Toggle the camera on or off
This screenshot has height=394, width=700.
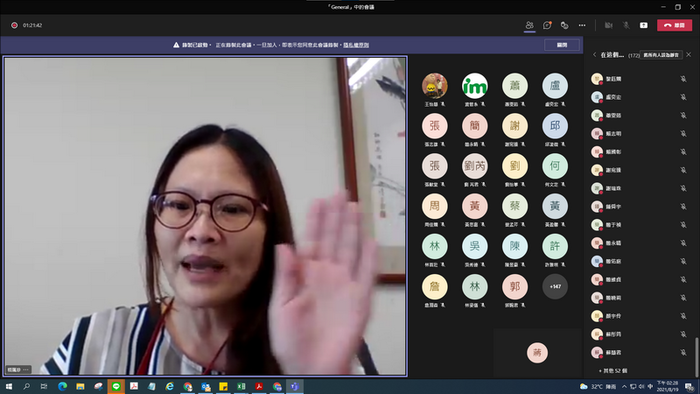pyautogui.click(x=608, y=25)
